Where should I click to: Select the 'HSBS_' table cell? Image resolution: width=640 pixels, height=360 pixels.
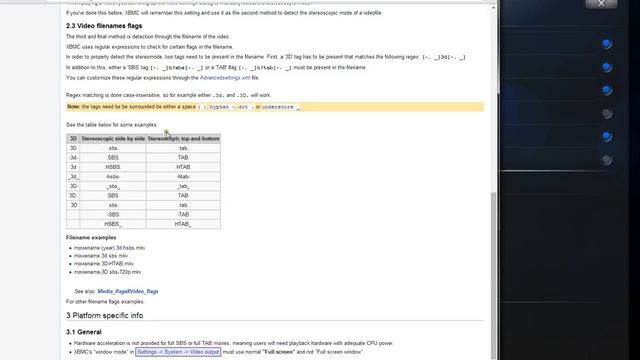coord(113,224)
